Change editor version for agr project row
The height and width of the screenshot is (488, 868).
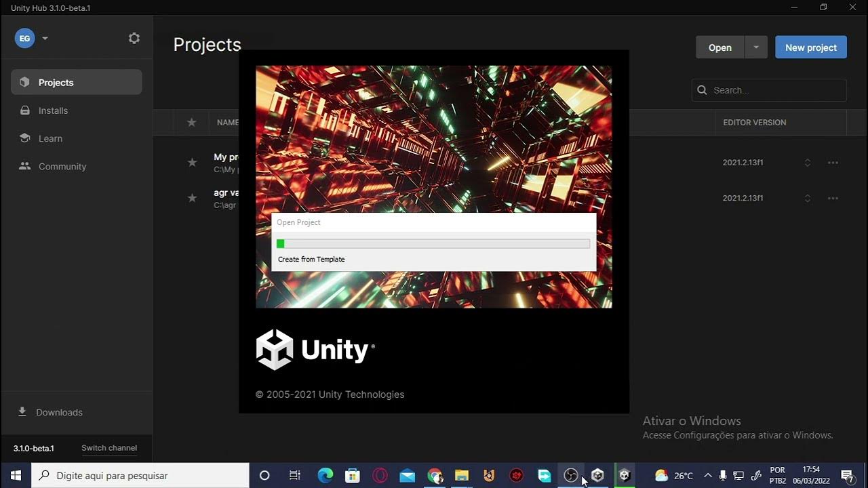[x=808, y=198]
